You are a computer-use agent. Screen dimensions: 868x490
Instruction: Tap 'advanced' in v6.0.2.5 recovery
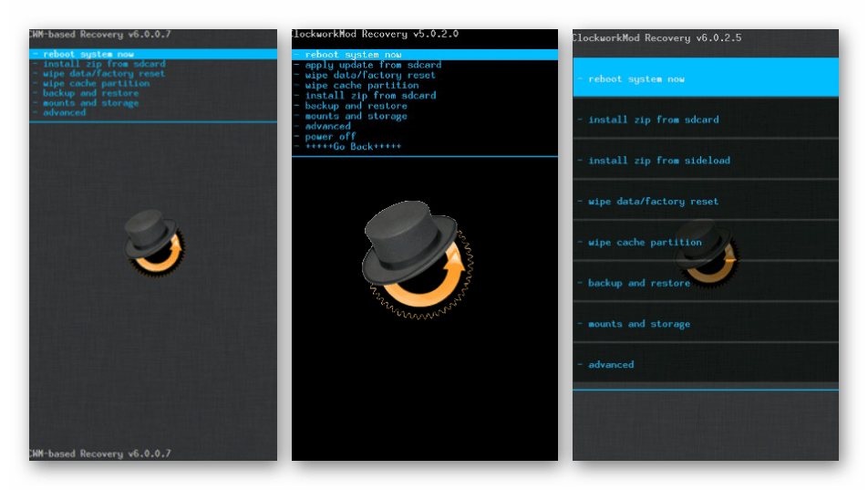click(x=706, y=364)
